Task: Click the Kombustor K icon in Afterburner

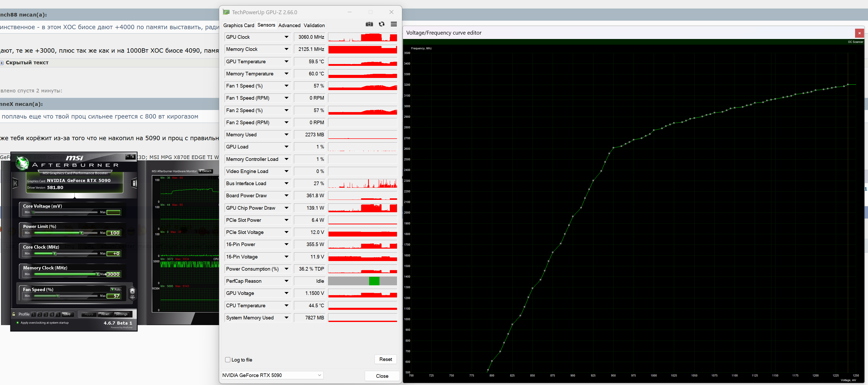Action: pos(15,183)
